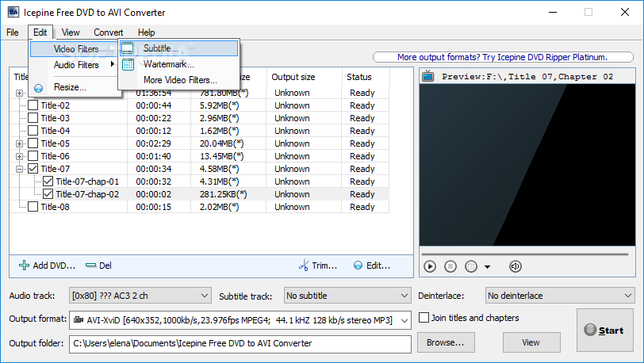This screenshot has height=363, width=644.
Task: Check the Title-06 checkbox
Action: click(33, 156)
